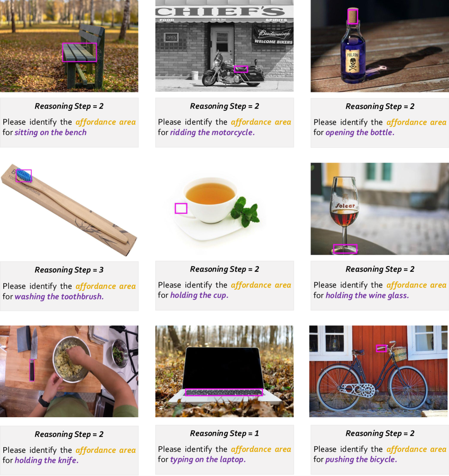Screen dimensions: 449x476
Task: Click the Budweiser Welcome Bikers banner
Action: coord(273,36)
